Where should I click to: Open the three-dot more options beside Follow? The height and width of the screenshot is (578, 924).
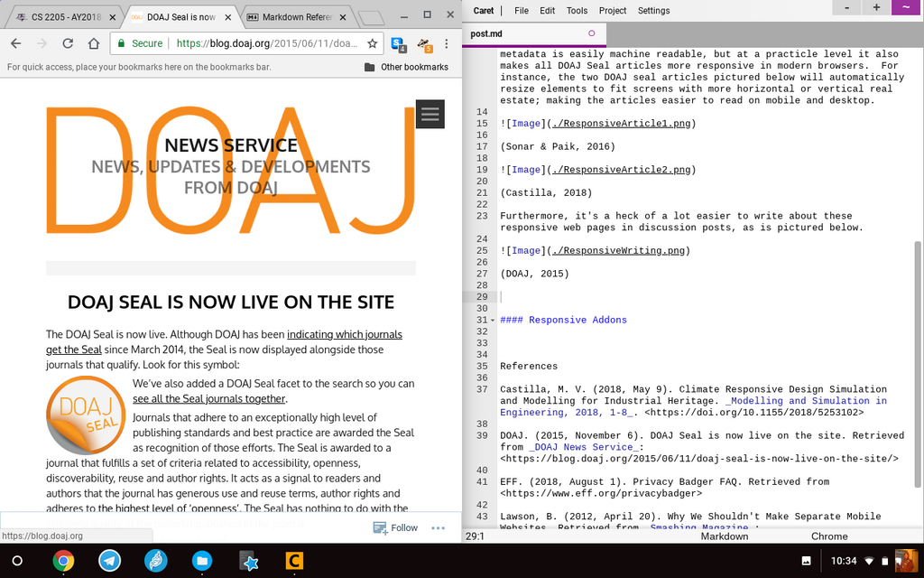pyautogui.click(x=438, y=527)
